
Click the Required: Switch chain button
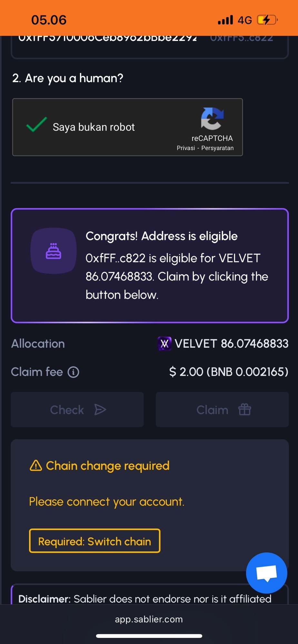point(94,541)
